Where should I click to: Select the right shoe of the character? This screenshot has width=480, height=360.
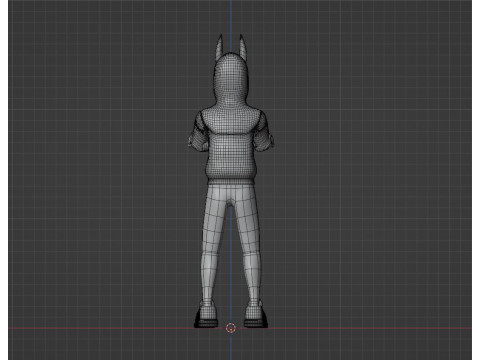pyautogui.click(x=256, y=315)
